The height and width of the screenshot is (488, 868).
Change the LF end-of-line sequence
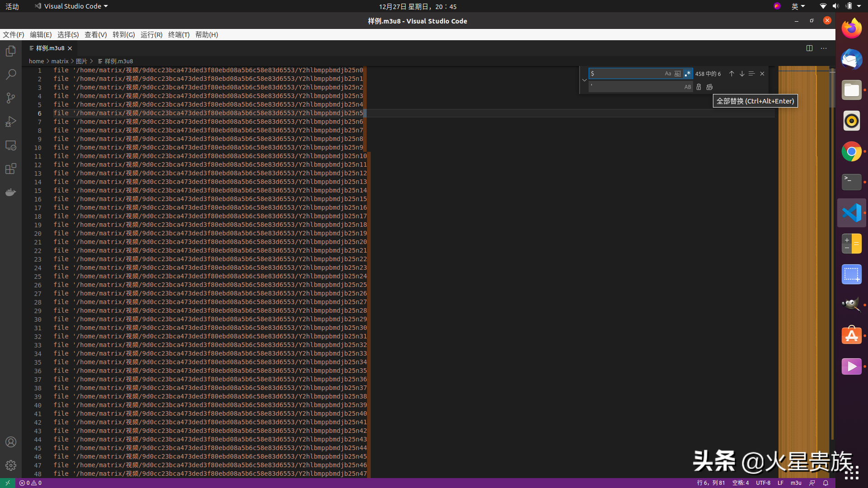[x=780, y=483]
